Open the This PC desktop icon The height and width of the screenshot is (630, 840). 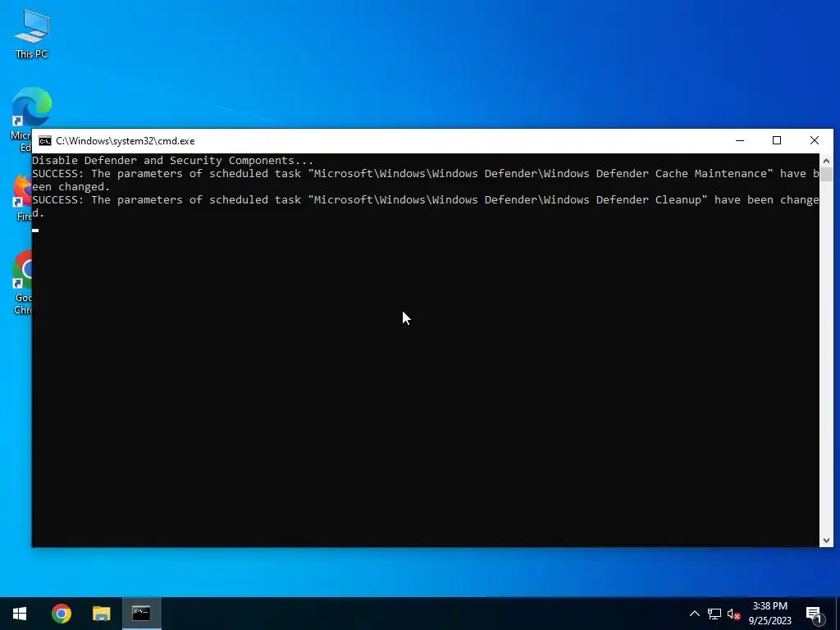32,34
